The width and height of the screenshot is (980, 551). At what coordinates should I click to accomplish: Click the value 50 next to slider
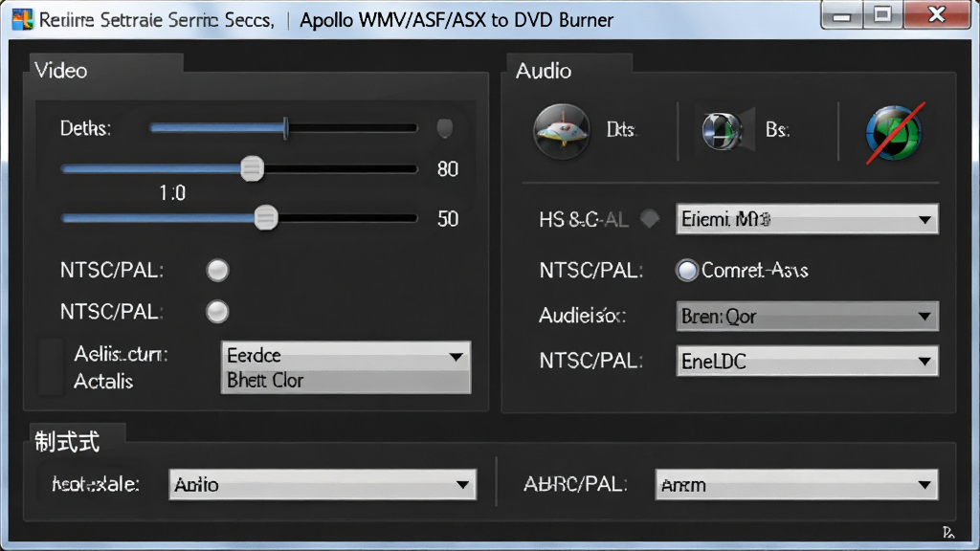(448, 219)
